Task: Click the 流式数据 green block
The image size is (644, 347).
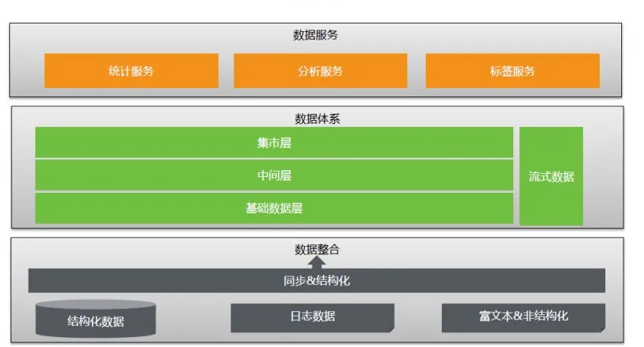Action: click(551, 176)
